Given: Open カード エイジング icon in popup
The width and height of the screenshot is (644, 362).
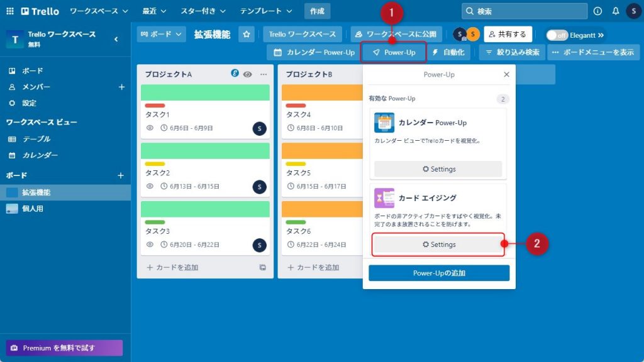Looking at the screenshot, I should 384,198.
